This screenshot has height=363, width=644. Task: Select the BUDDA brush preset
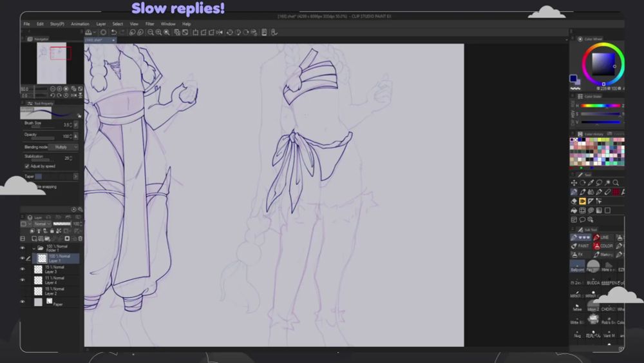[593, 280]
